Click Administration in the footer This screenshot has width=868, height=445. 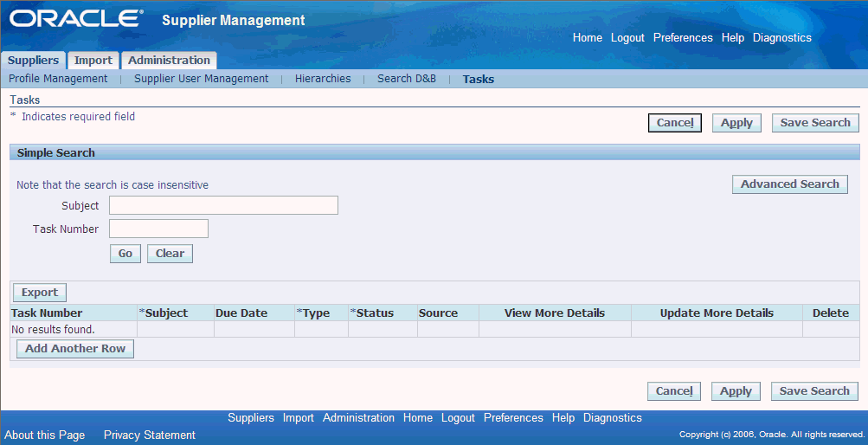(359, 418)
